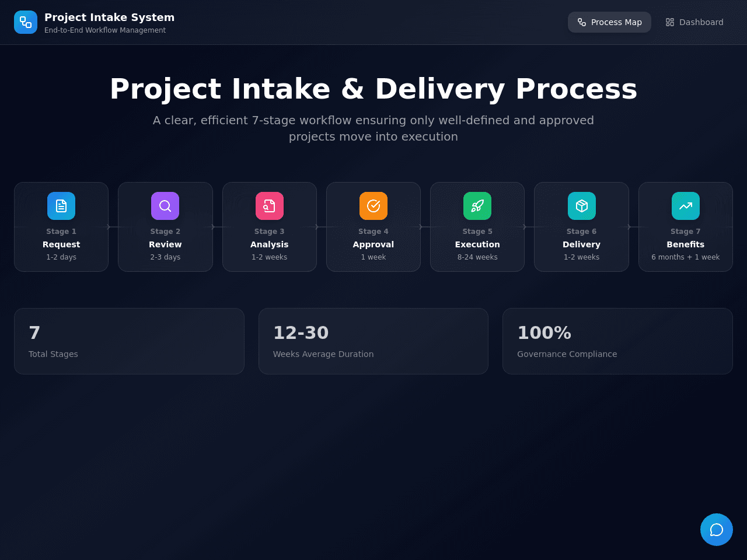Click the Total Stages label
The height and width of the screenshot is (560, 747).
point(53,354)
